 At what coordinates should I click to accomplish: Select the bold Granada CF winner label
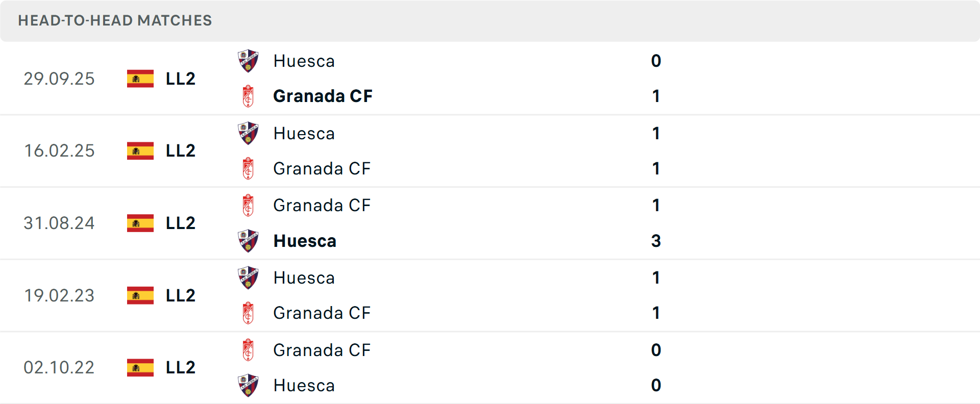pyautogui.click(x=323, y=96)
